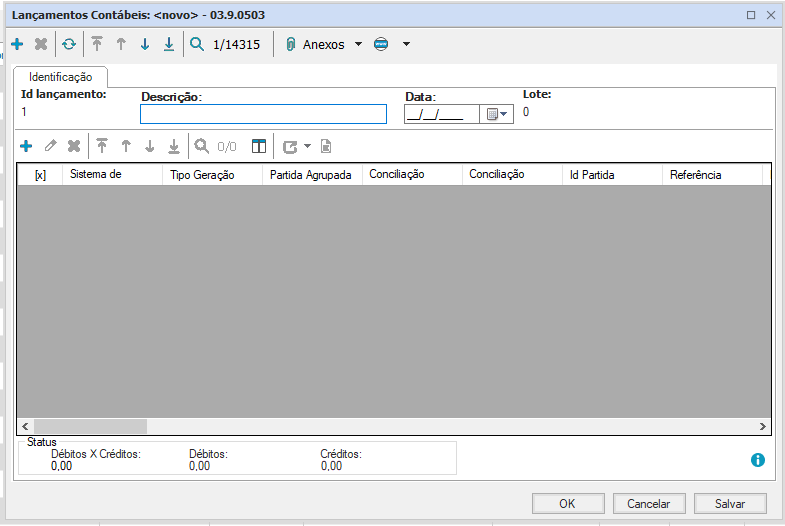Click the search magnifier beside 1/14315
The image size is (785, 526).
(197, 44)
